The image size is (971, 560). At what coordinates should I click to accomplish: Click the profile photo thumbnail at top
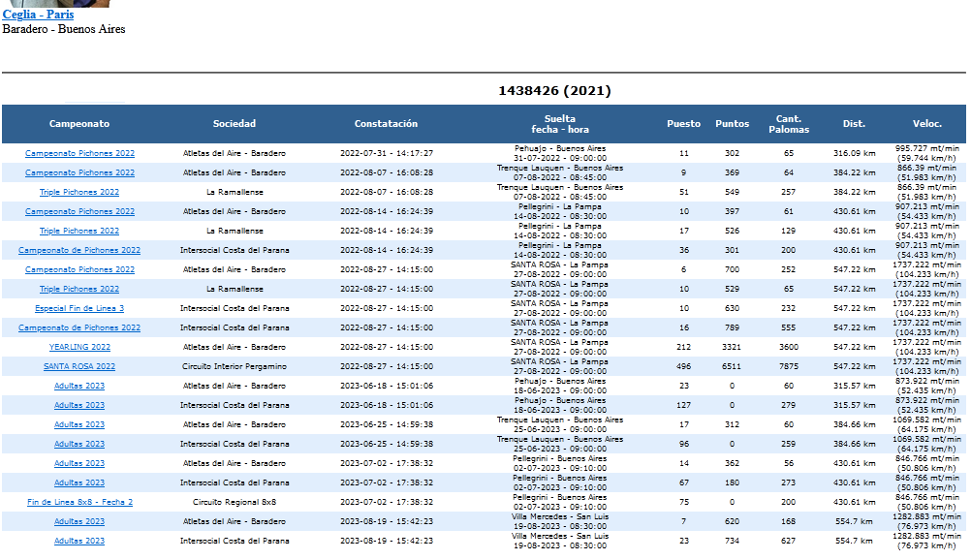tap(60, 3)
